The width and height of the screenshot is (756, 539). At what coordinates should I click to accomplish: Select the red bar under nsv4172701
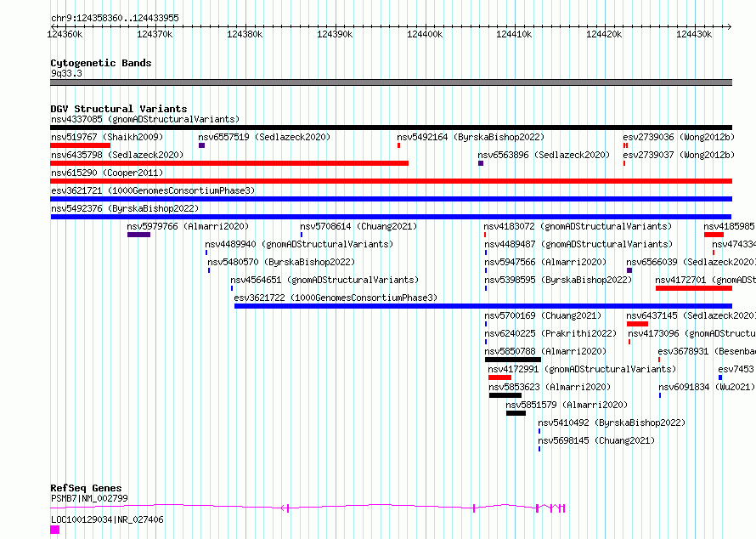(694, 288)
